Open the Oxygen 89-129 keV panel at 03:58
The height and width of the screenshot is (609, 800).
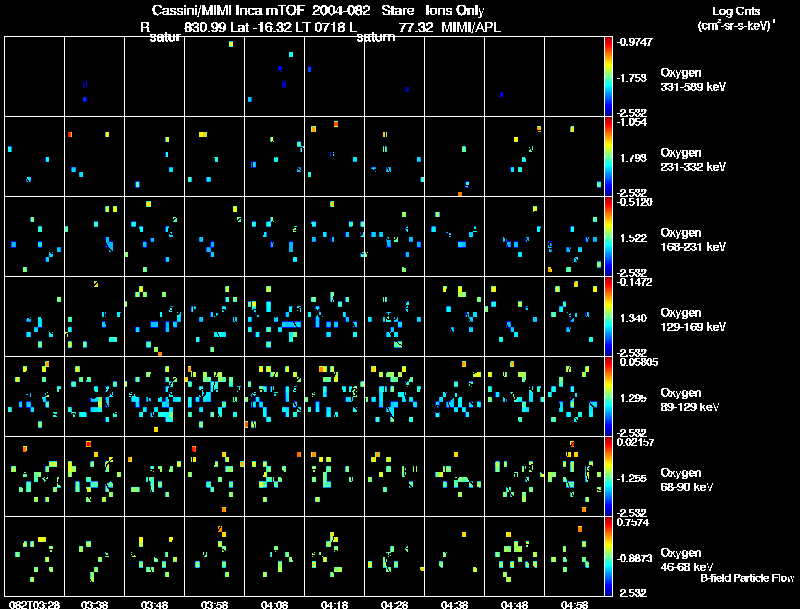(x=214, y=396)
